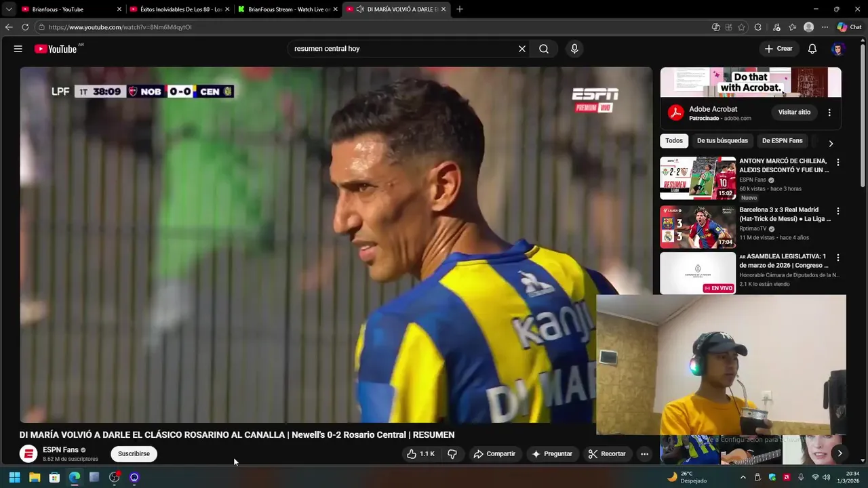Click the video title DI MARÍA VOLVIÓ
Screen dimensions: 868x488
click(237, 435)
